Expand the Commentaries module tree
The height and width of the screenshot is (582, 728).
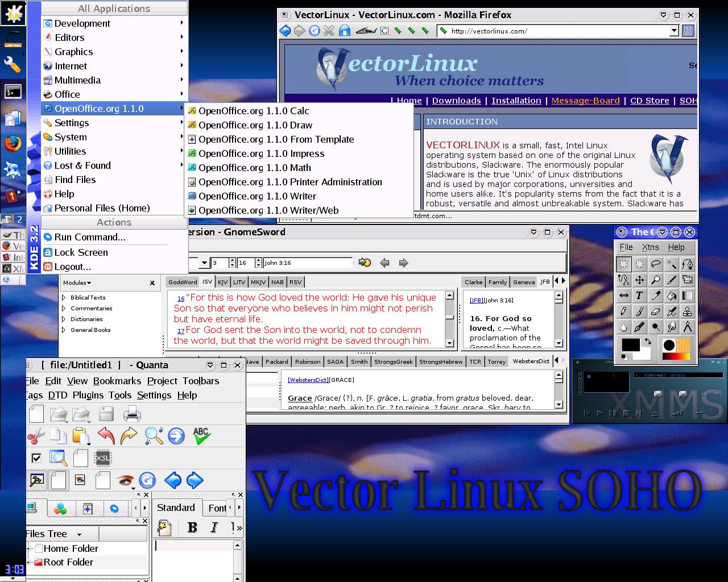[x=64, y=308]
